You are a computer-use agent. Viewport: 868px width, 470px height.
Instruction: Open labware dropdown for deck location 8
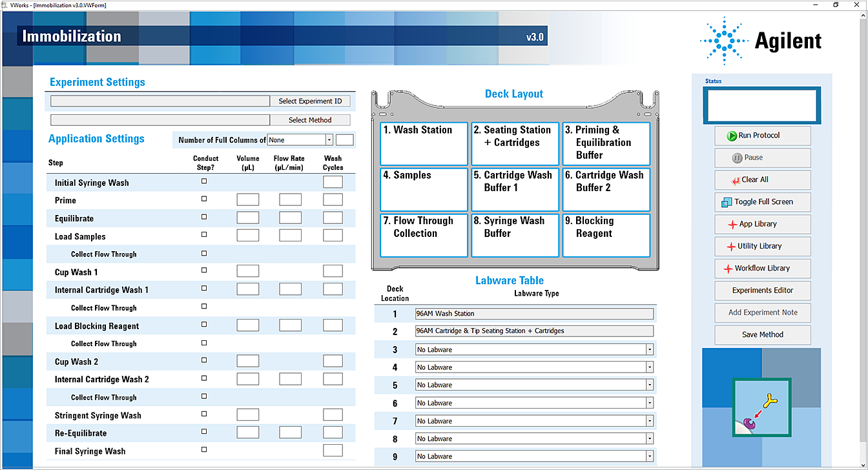coord(650,439)
